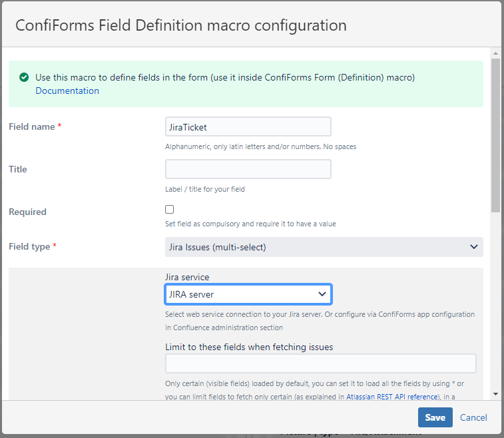Cancel the macro configuration dialog
This screenshot has height=438, width=504.
click(473, 417)
